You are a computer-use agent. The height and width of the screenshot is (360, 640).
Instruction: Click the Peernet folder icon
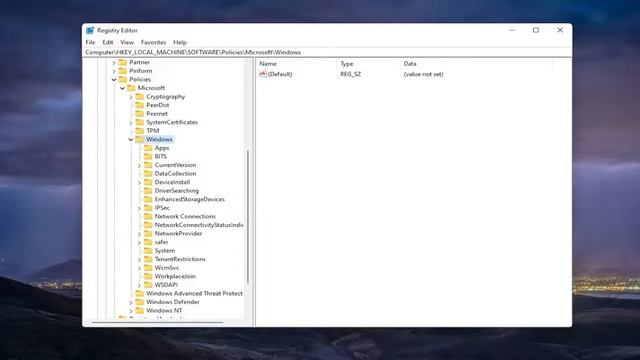140,113
